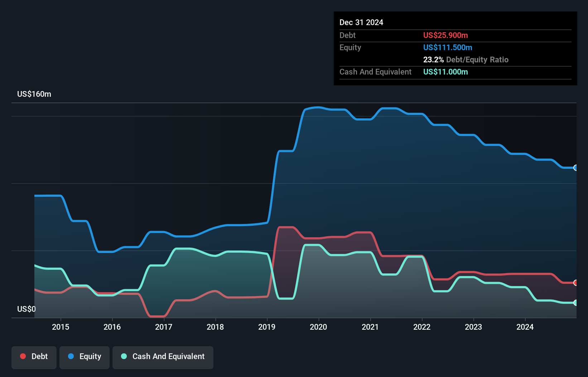This screenshot has width=588, height=377.
Task: Click the Equity row label in tooltip
Action: pos(350,48)
